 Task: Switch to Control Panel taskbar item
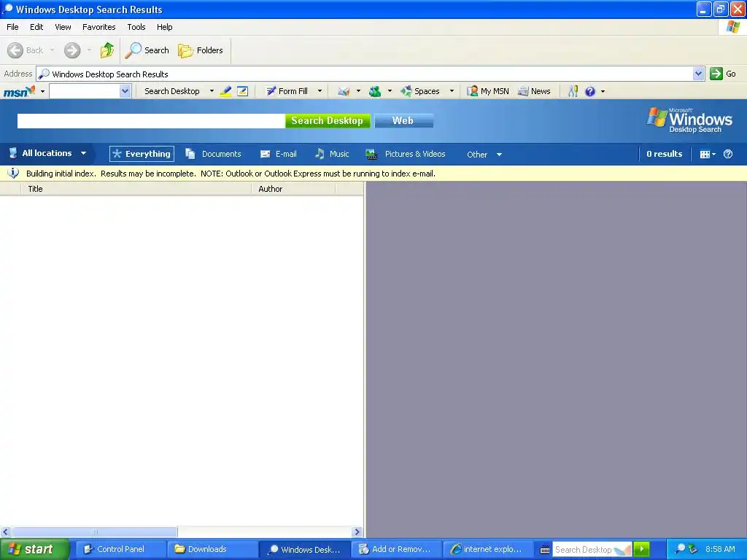click(121, 549)
